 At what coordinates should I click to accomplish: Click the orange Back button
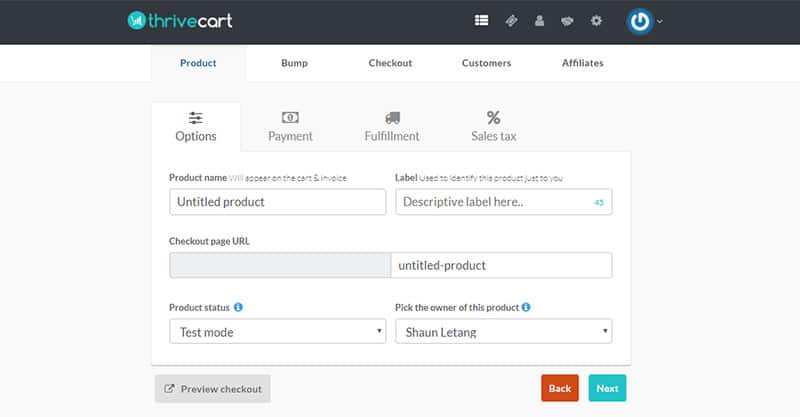coord(560,388)
